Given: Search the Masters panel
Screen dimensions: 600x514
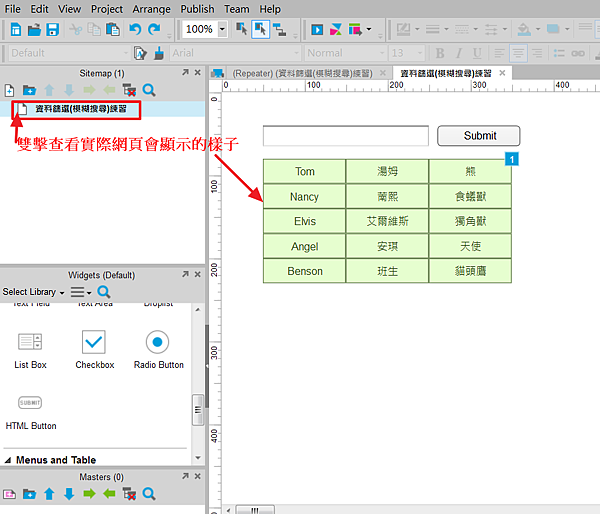Looking at the screenshot, I should 149,494.
